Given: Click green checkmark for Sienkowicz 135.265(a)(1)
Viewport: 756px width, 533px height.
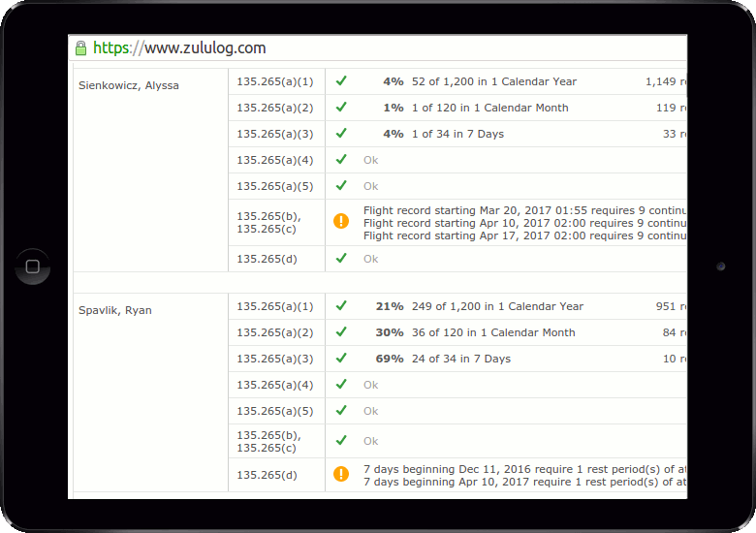Looking at the screenshot, I should pyautogui.click(x=341, y=81).
